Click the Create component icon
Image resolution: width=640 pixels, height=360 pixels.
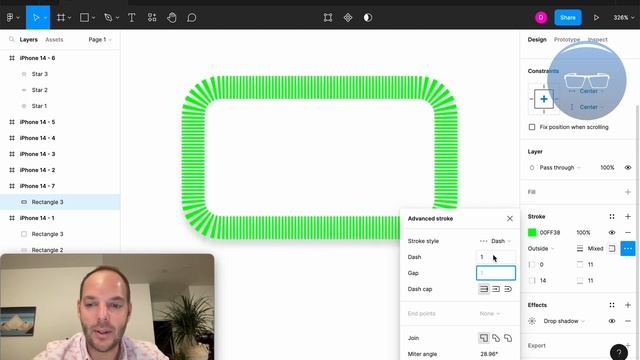pos(348,18)
